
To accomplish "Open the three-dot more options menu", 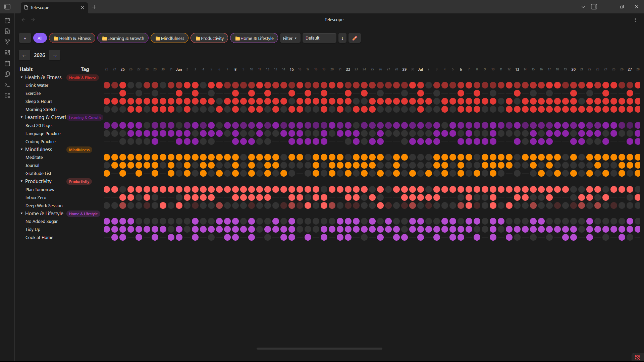I will [x=635, y=20].
